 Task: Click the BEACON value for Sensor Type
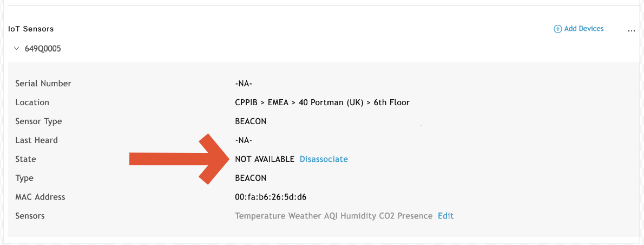point(251,121)
